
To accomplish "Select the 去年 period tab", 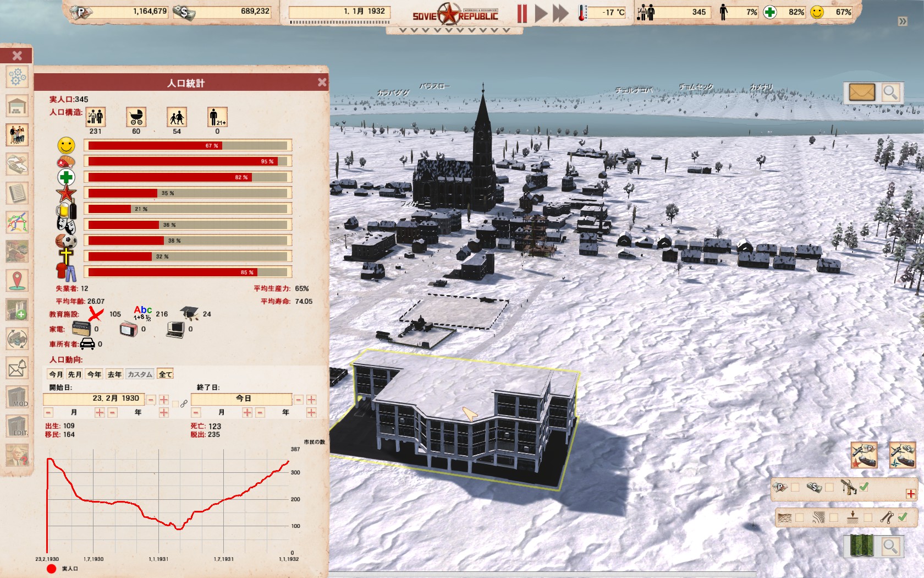I will pos(114,374).
